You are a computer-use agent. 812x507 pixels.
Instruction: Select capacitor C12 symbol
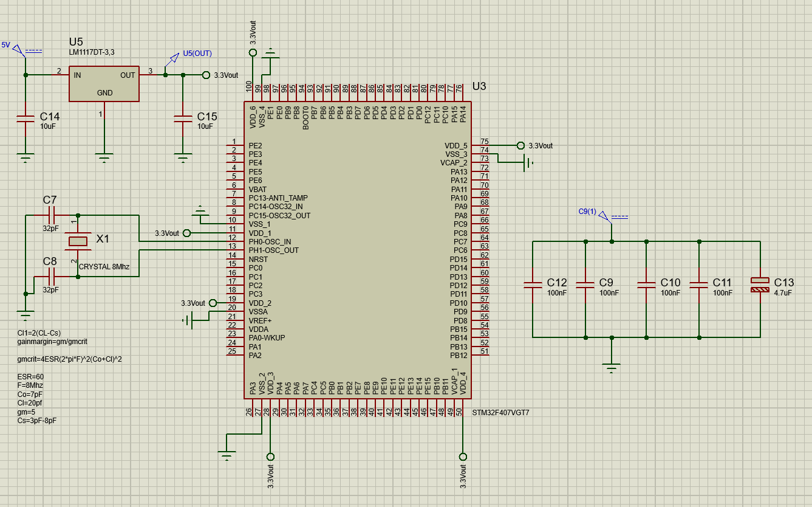533,285
